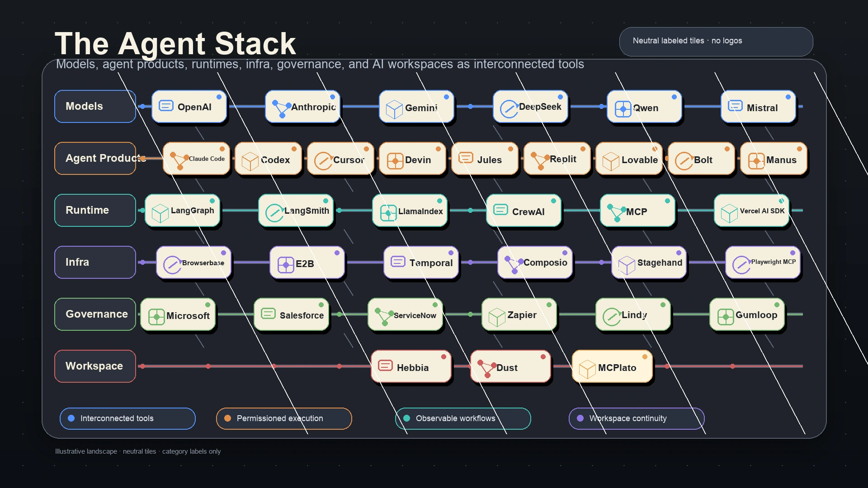This screenshot has width=868, height=488.
Task: Select the Agent Products category label
Action: coord(95,158)
